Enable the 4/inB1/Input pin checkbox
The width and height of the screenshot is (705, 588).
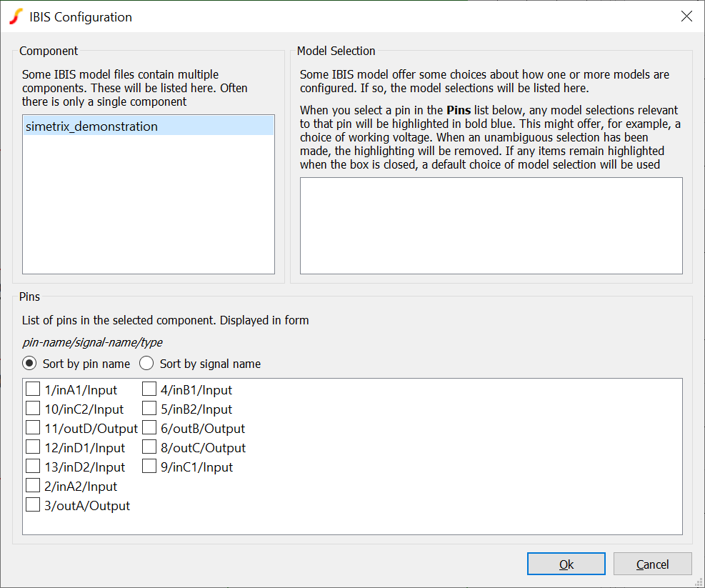149,389
